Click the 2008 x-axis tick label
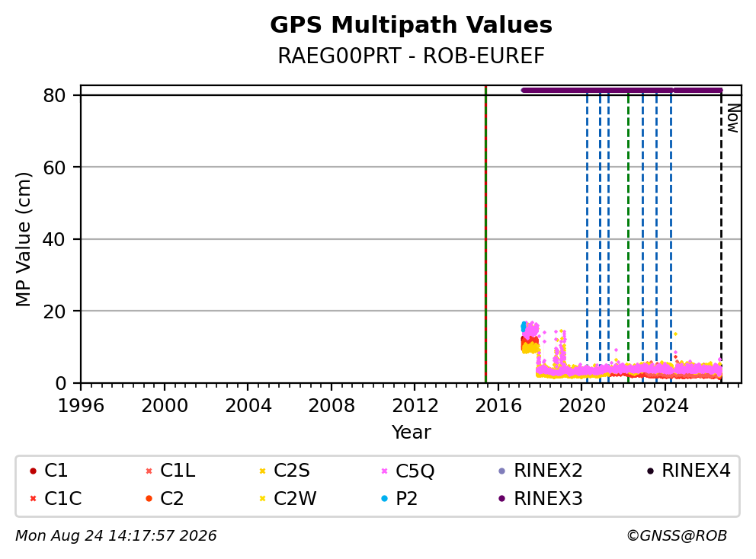This screenshot has width=756, height=559. [x=332, y=406]
